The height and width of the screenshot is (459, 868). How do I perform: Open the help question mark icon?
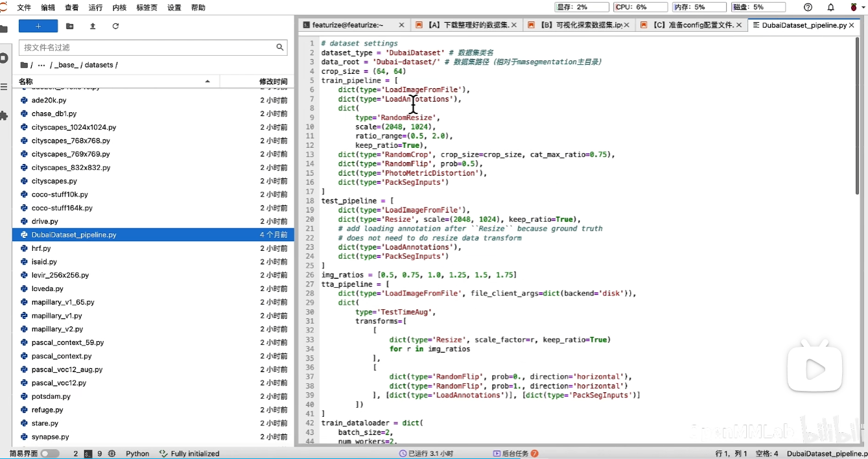point(808,7)
